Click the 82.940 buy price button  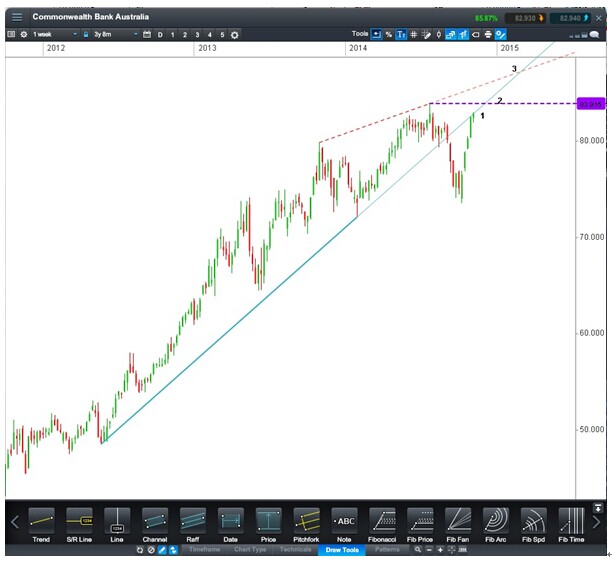coord(575,17)
